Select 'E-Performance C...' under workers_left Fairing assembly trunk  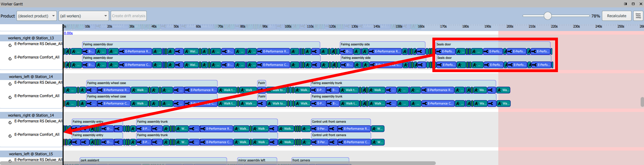[x=438, y=103]
